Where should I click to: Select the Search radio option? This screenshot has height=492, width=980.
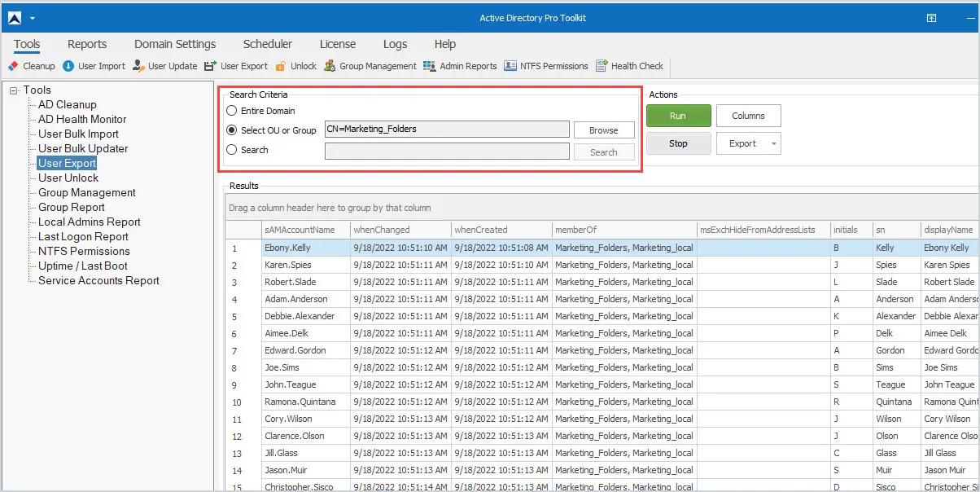[232, 150]
